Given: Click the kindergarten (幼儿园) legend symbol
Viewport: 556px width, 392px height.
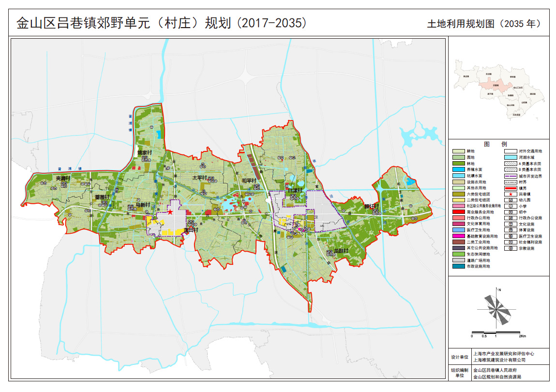Looking at the screenshot, I should (511, 200).
